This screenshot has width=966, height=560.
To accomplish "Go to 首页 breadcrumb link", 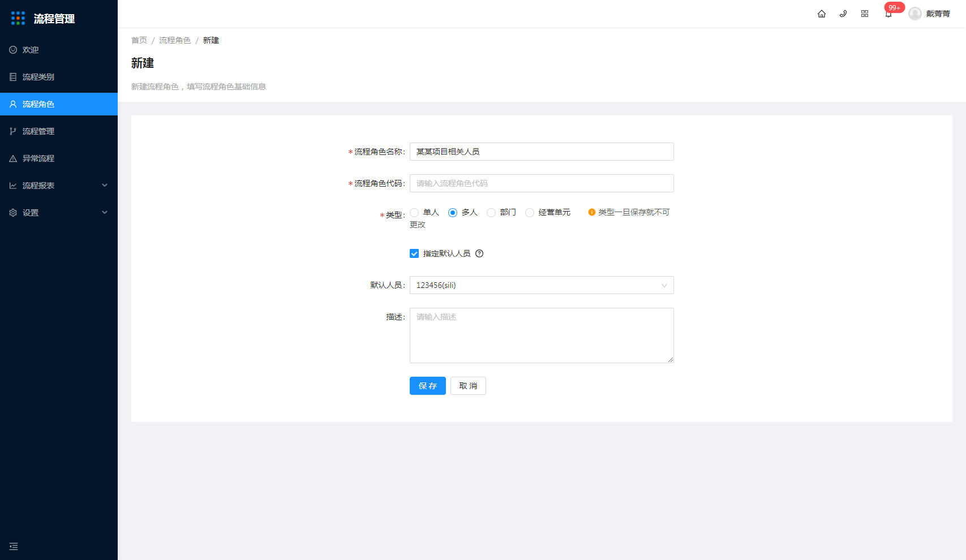I will (x=139, y=40).
